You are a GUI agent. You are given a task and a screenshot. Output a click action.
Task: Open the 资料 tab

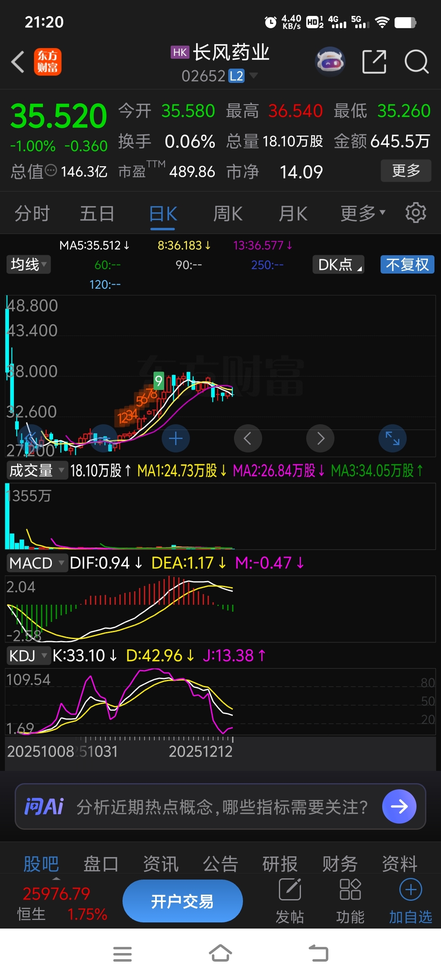(x=400, y=864)
